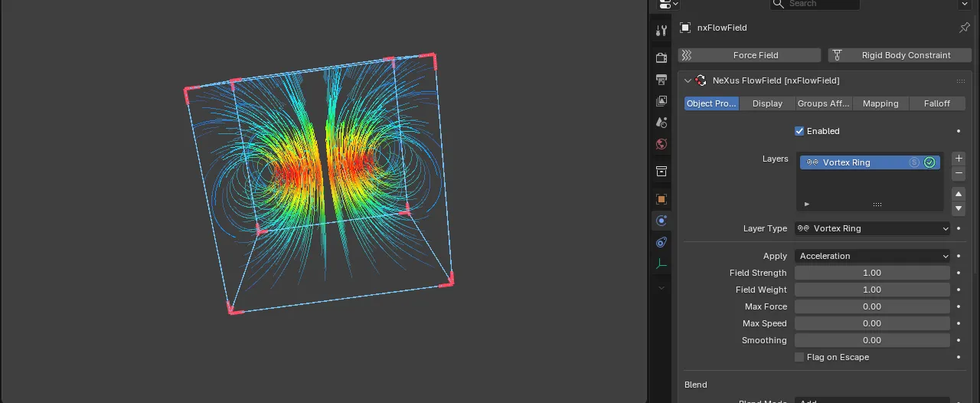
Task: Select the active Physics properties tab
Action: pos(661,221)
